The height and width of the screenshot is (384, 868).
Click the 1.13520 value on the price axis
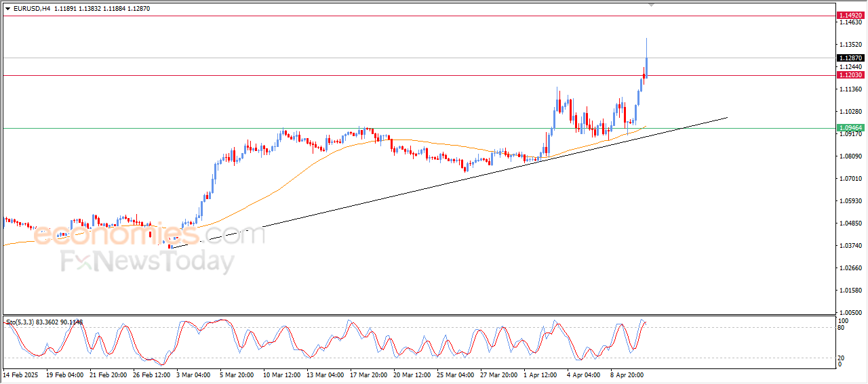click(x=850, y=45)
